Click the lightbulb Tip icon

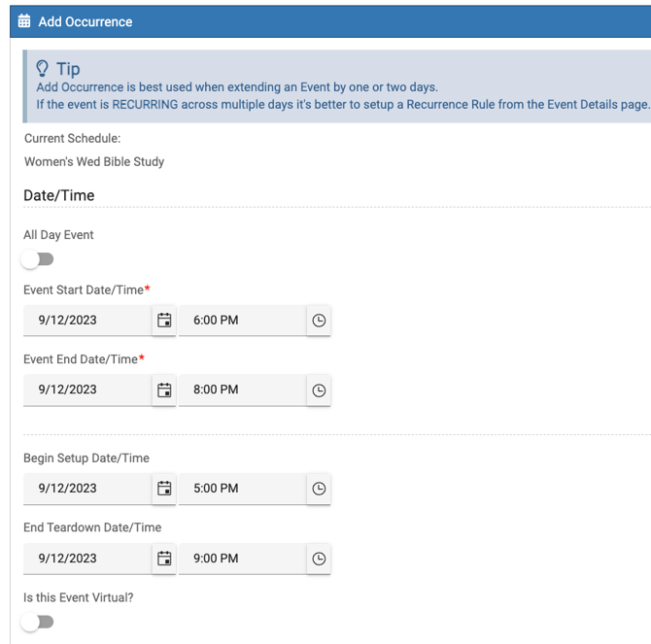(43, 69)
